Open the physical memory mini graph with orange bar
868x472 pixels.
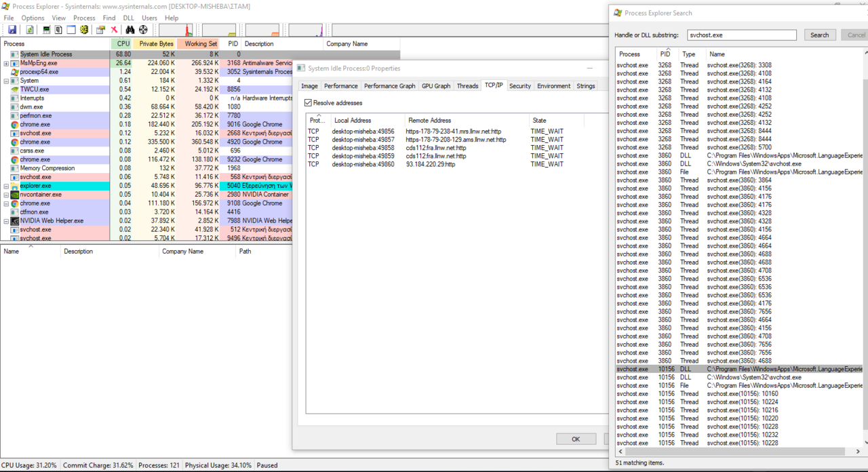pyautogui.click(x=262, y=30)
